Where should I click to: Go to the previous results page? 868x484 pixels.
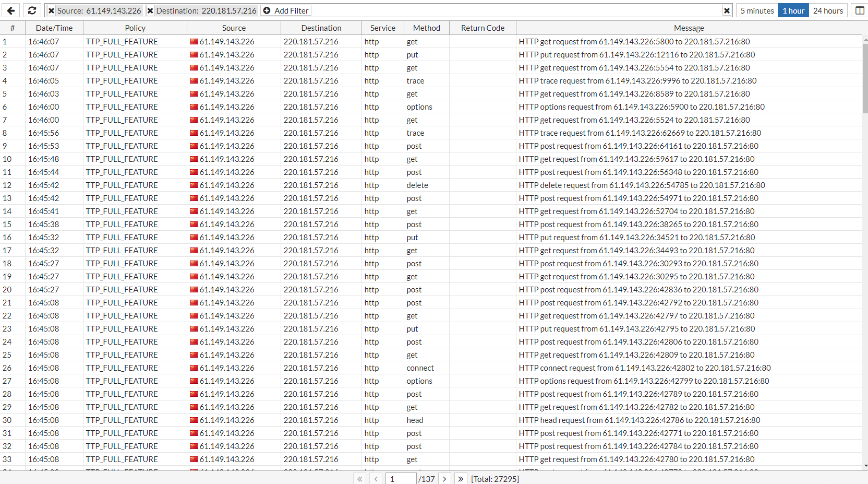(376, 479)
